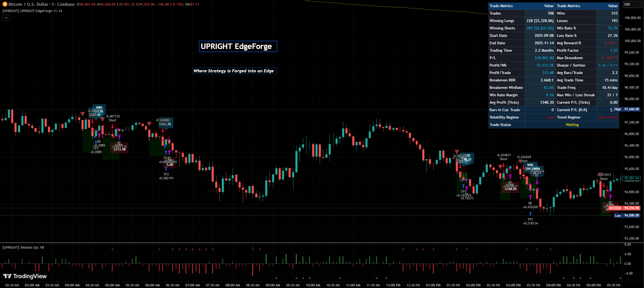Select the UPRIGHT EdgeForge 11.14 indicator legend
The height and width of the screenshot is (288, 644).
(32, 11)
